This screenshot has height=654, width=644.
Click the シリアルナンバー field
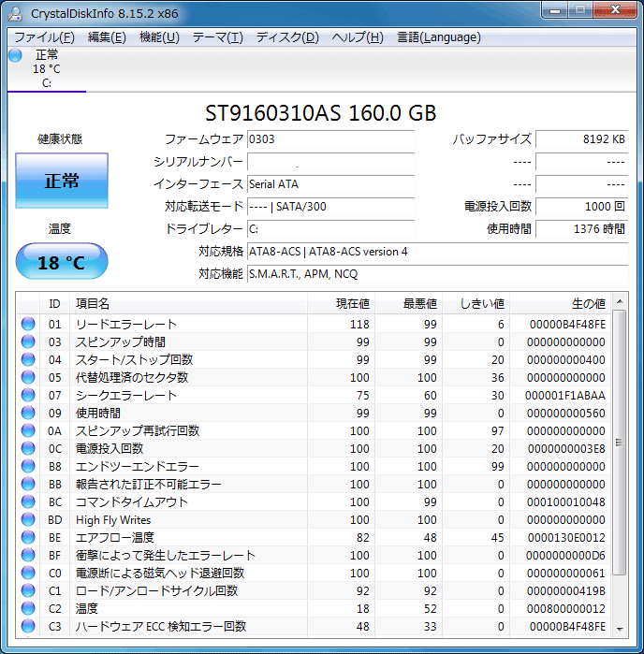point(331,162)
